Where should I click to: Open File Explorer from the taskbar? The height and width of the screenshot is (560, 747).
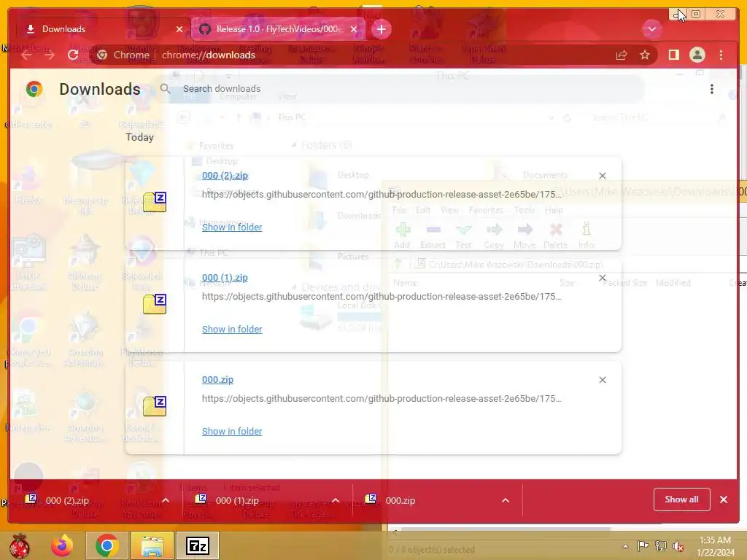[152, 545]
